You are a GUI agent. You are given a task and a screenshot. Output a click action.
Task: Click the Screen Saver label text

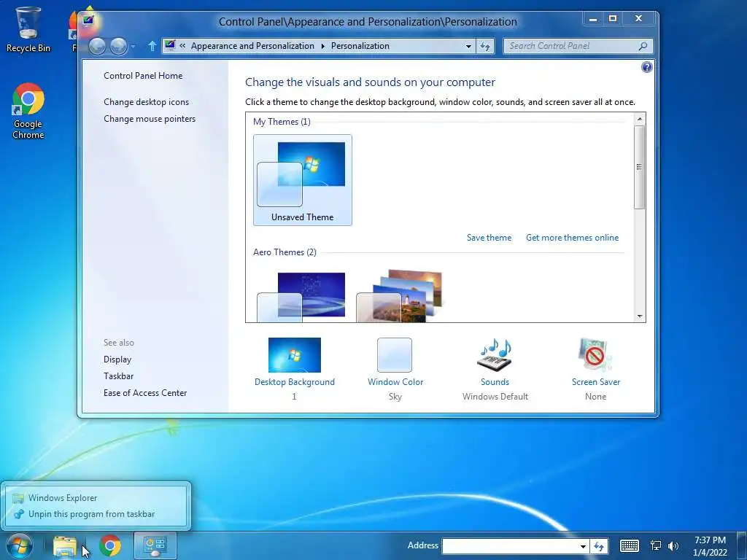[x=595, y=382]
